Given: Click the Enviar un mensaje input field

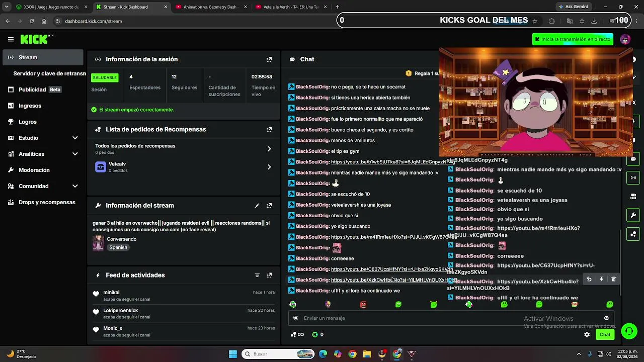Looking at the screenshot, I should pos(451,318).
